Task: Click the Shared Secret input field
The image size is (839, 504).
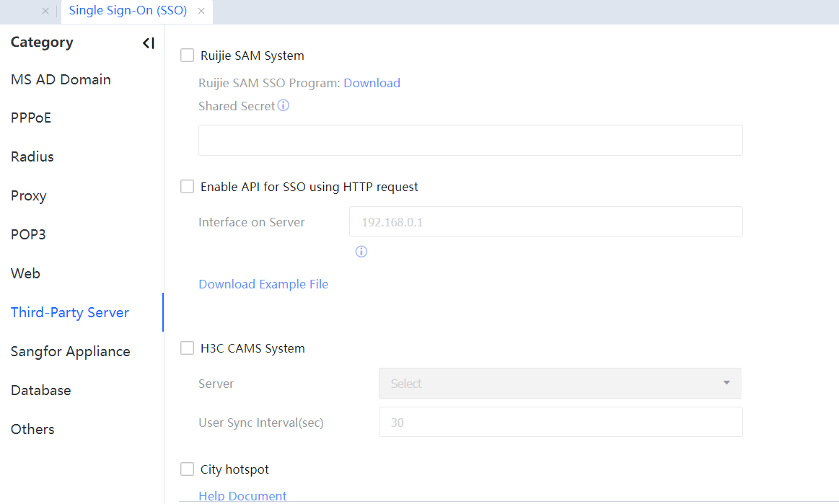Action: click(470, 141)
